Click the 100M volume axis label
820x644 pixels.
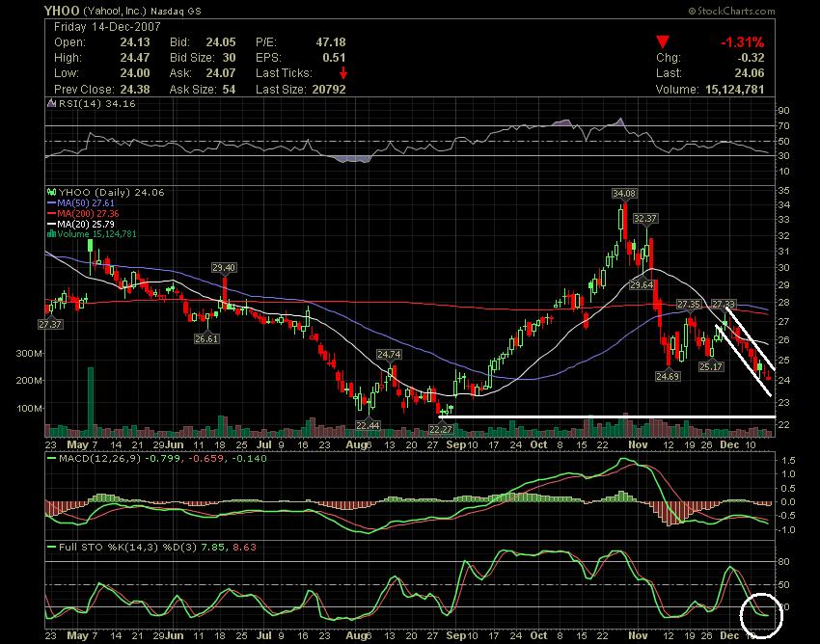[29, 408]
